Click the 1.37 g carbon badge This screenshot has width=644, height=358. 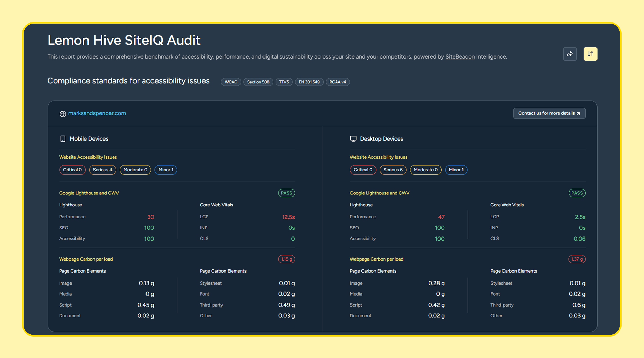577,259
